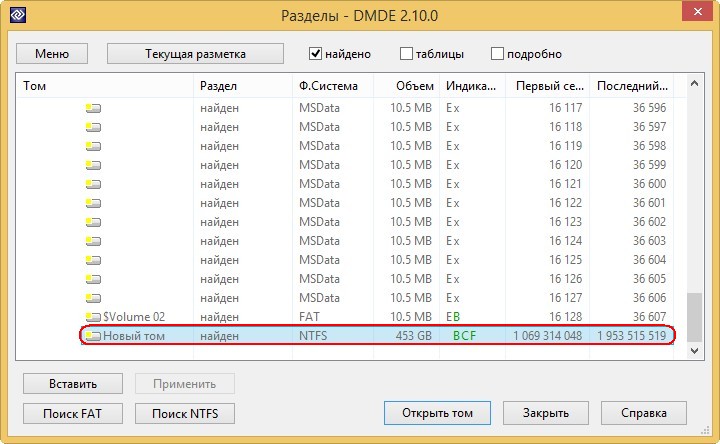Start Поиск FAT search

point(73,414)
